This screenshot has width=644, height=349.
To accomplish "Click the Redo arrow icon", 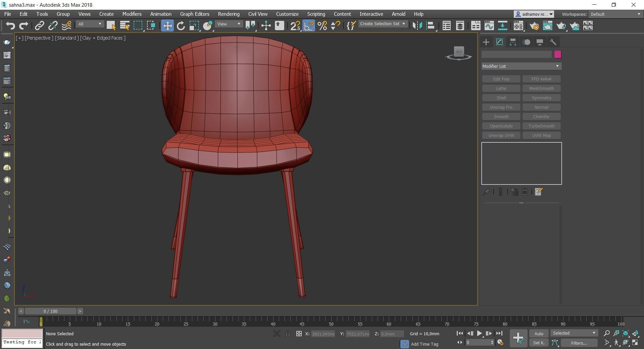I will tap(23, 26).
